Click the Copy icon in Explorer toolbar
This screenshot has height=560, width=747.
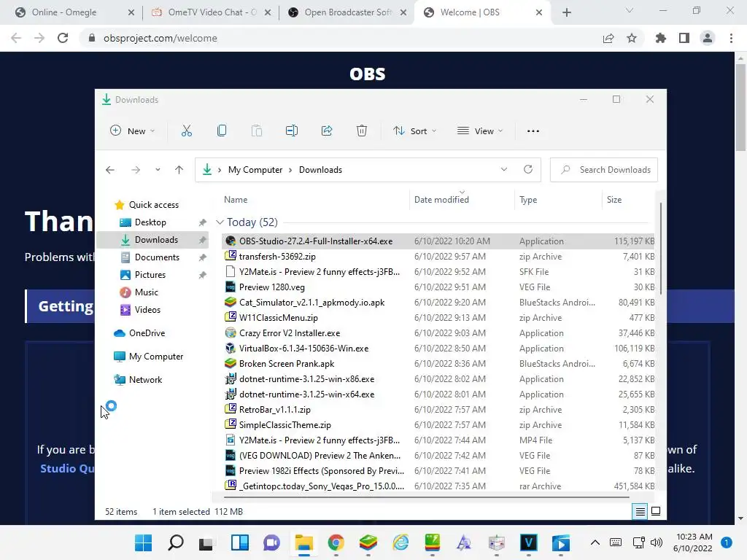pyautogui.click(x=222, y=131)
